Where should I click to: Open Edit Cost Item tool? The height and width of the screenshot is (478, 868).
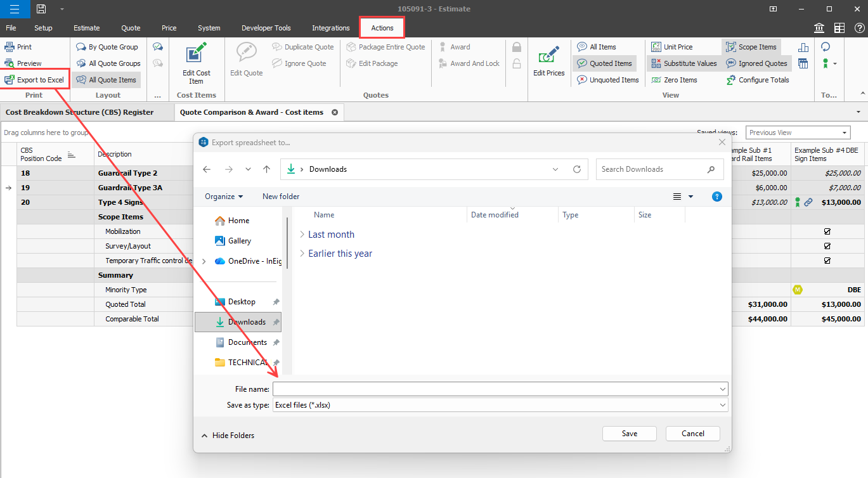click(196, 63)
